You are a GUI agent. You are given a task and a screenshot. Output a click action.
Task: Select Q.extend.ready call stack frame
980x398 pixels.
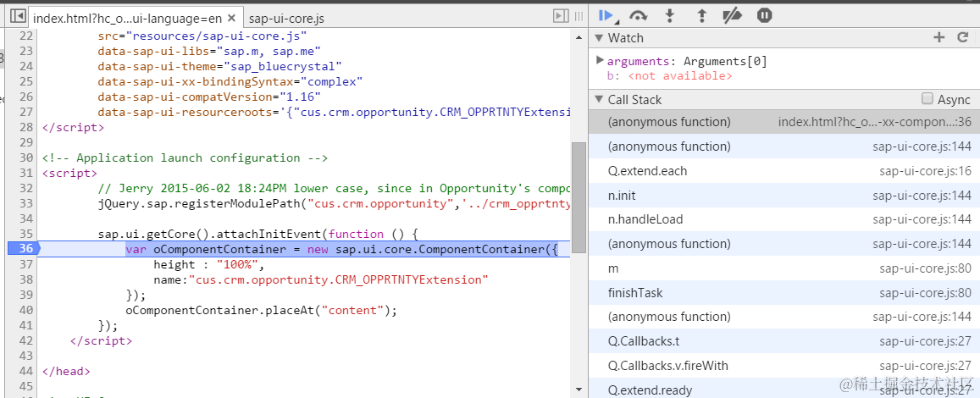click(x=784, y=388)
